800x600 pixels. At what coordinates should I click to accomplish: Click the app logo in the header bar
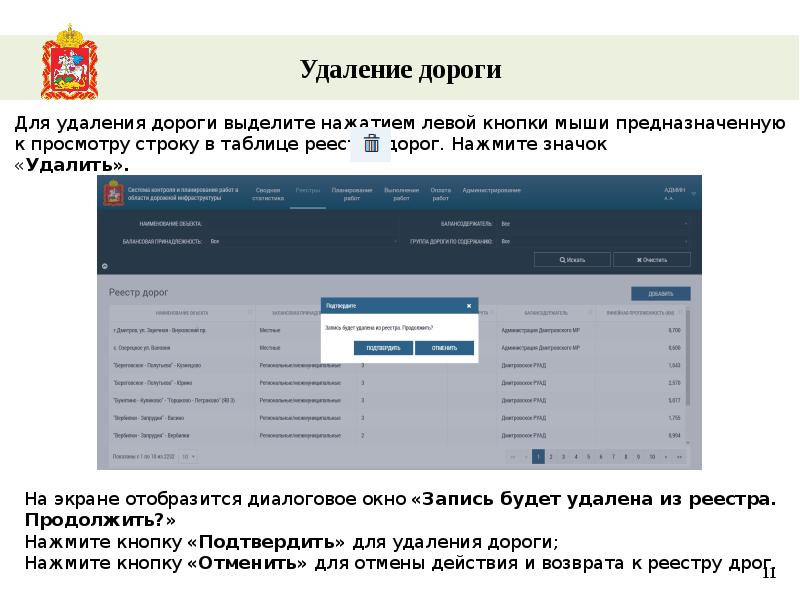(113, 194)
